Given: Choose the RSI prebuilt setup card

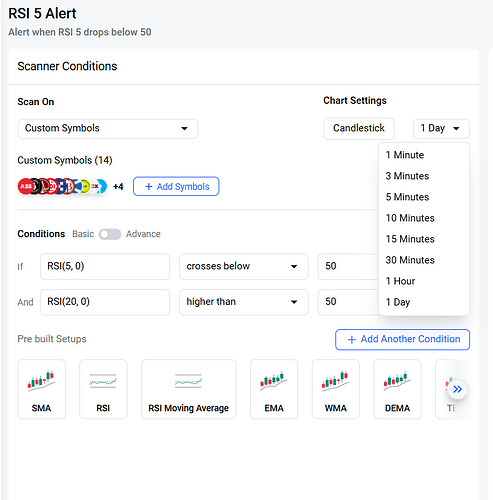Looking at the screenshot, I should [103, 389].
